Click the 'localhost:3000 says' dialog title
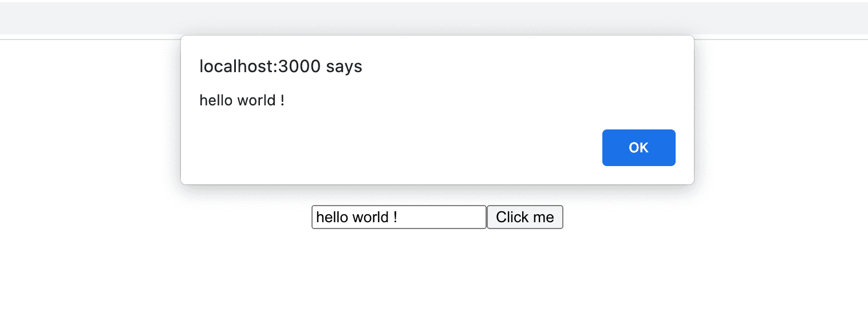The width and height of the screenshot is (868, 323). (281, 67)
